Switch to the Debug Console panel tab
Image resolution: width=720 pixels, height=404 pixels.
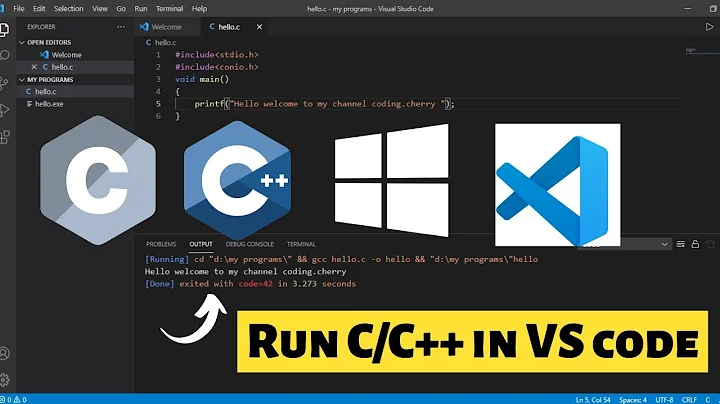tap(249, 244)
